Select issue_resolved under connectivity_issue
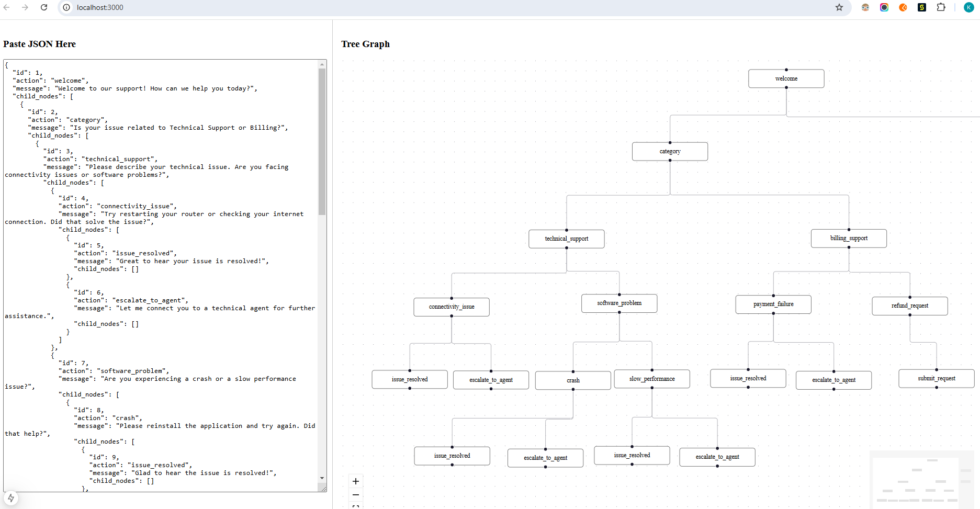 [x=410, y=379]
